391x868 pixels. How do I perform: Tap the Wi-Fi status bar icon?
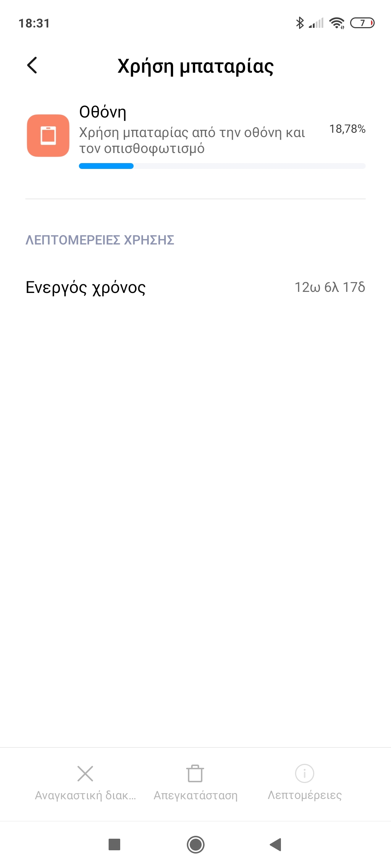tap(337, 23)
